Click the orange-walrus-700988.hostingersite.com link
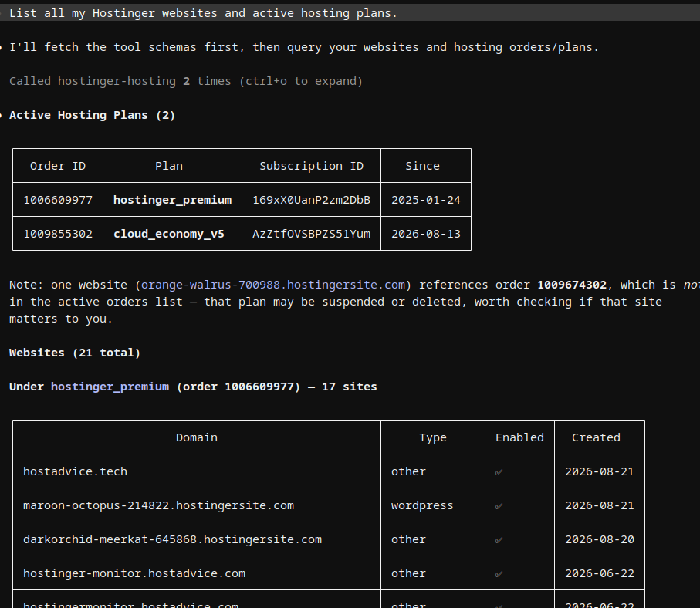The image size is (700, 608). click(272, 285)
